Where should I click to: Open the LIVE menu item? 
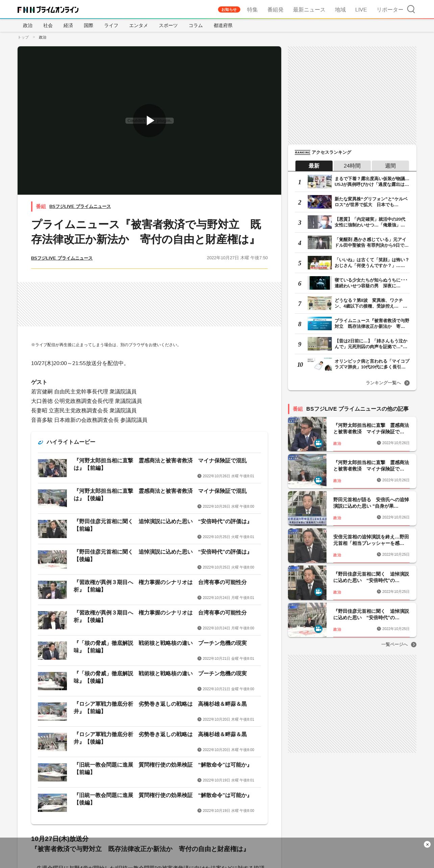pyautogui.click(x=361, y=10)
